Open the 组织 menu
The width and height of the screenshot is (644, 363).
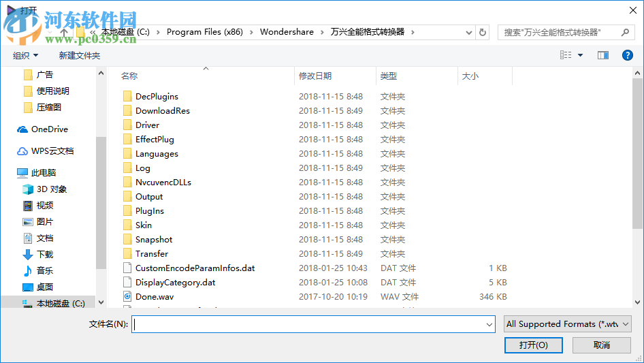[x=25, y=55]
